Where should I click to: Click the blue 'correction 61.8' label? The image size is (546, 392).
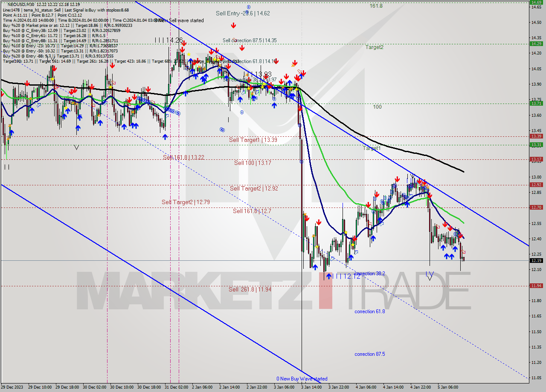pos(370,311)
